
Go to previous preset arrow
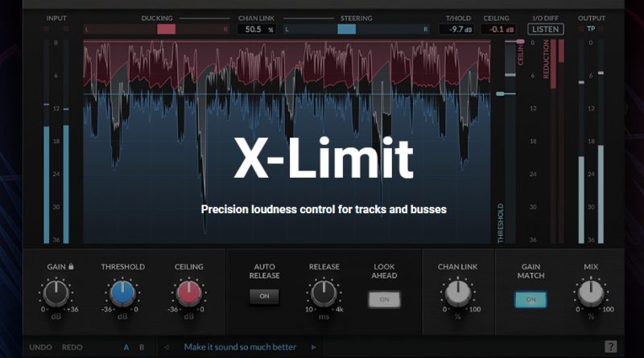[167, 348]
